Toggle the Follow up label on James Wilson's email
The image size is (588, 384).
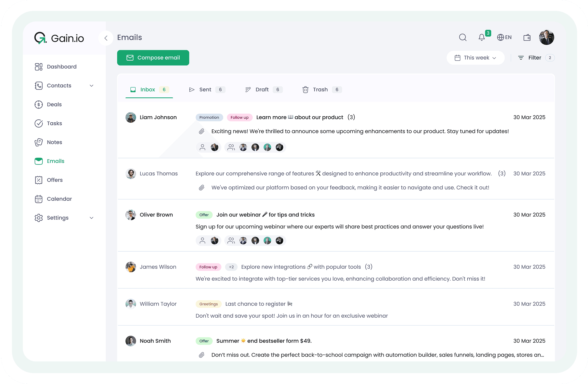click(x=208, y=267)
